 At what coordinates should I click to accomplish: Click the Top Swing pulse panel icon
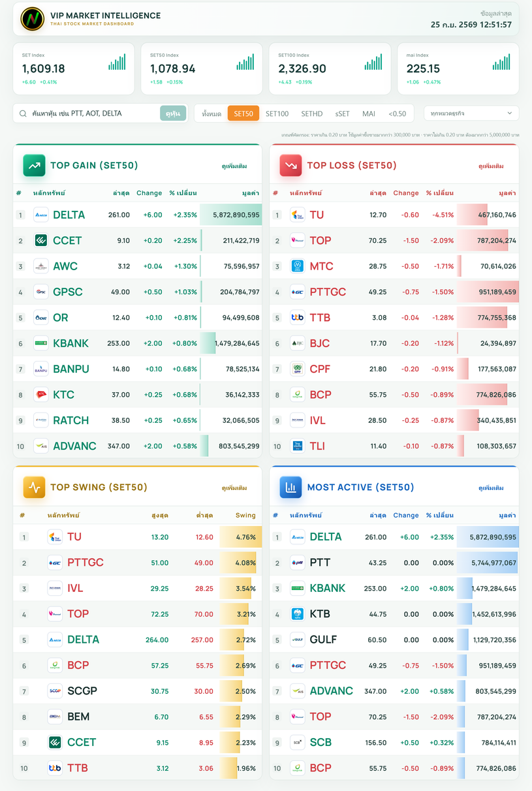[x=35, y=487]
